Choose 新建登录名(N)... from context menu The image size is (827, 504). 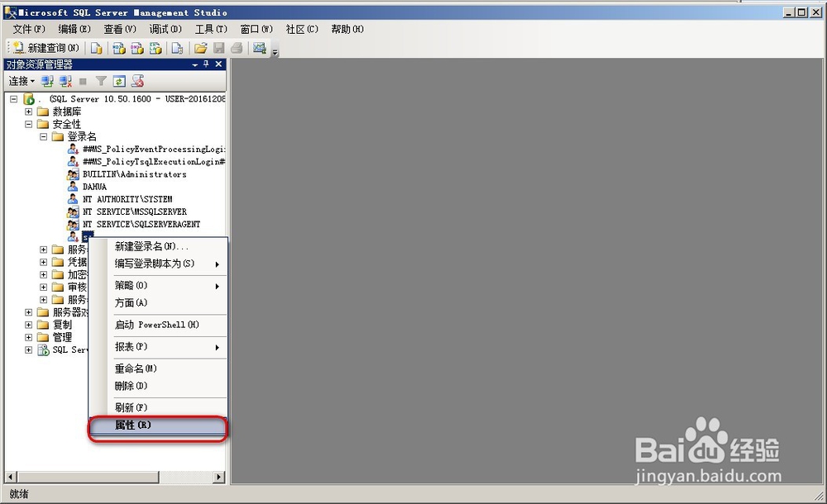click(158, 246)
